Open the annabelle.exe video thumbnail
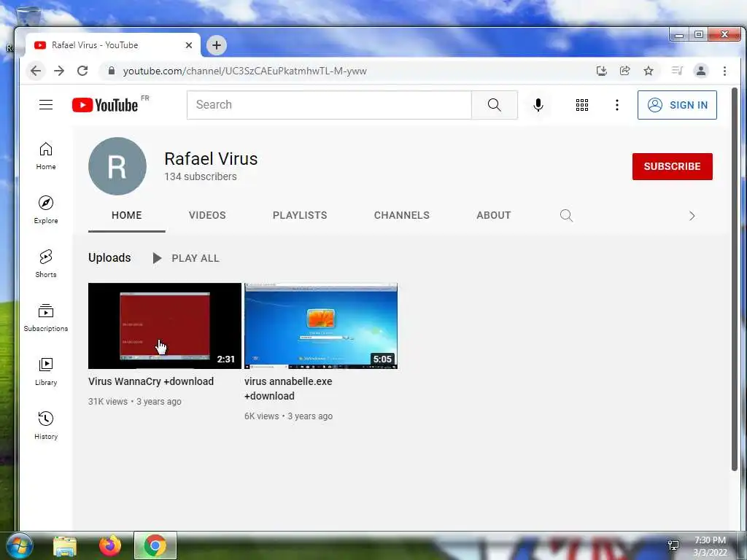Viewport: 747px width, 560px height. click(x=321, y=326)
